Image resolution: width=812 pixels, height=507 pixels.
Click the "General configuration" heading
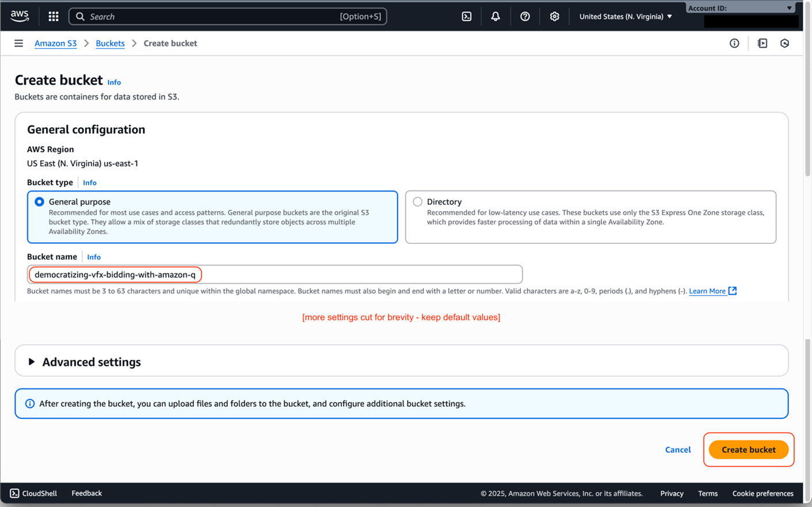coord(86,129)
